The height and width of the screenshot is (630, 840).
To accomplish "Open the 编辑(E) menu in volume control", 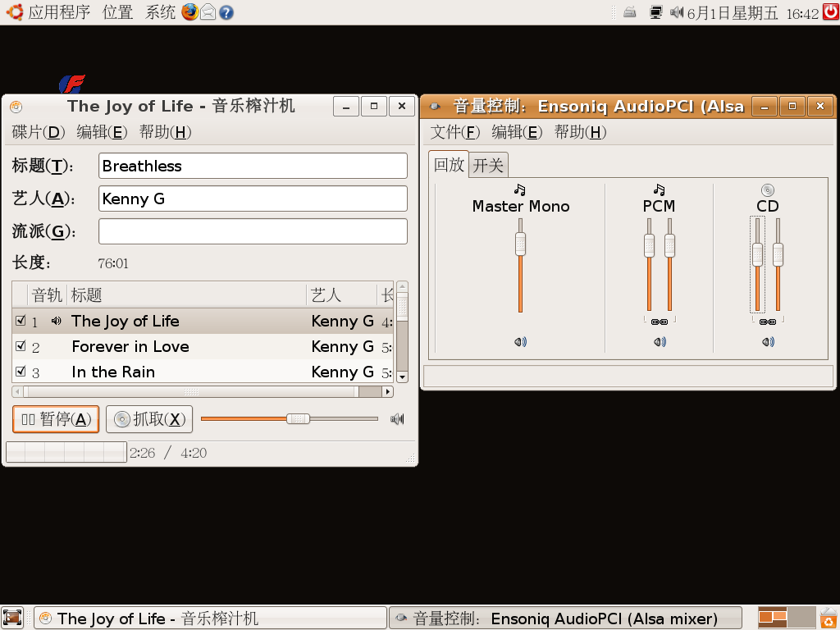I will 517,132.
